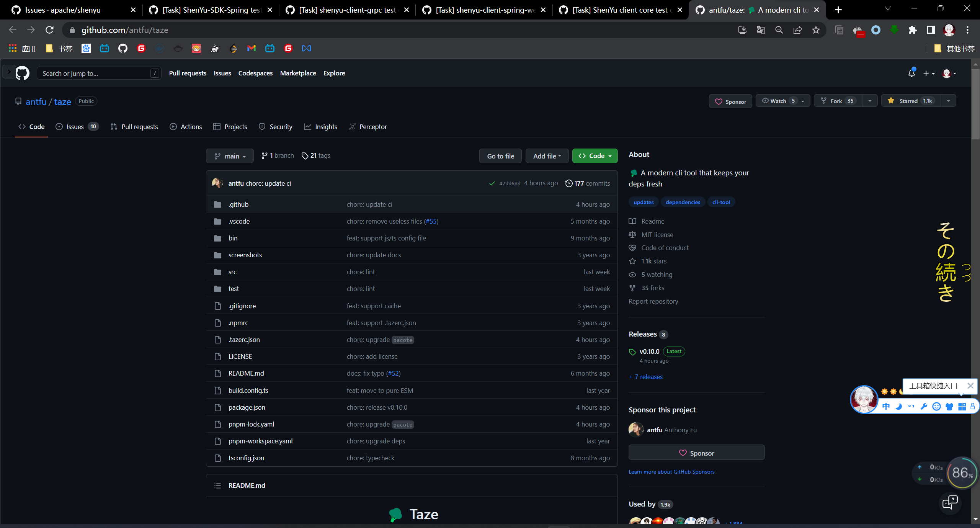
Task: Open the browser extensions puzzle icon
Action: click(912, 30)
